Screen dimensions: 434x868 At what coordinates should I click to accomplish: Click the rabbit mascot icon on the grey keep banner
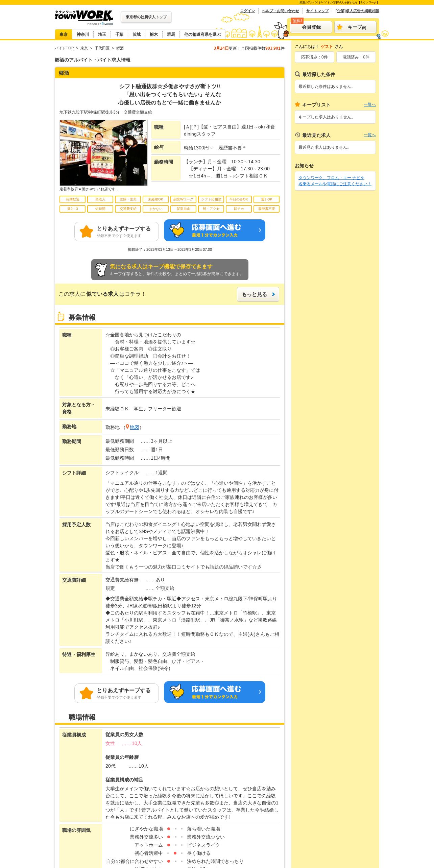101,270
